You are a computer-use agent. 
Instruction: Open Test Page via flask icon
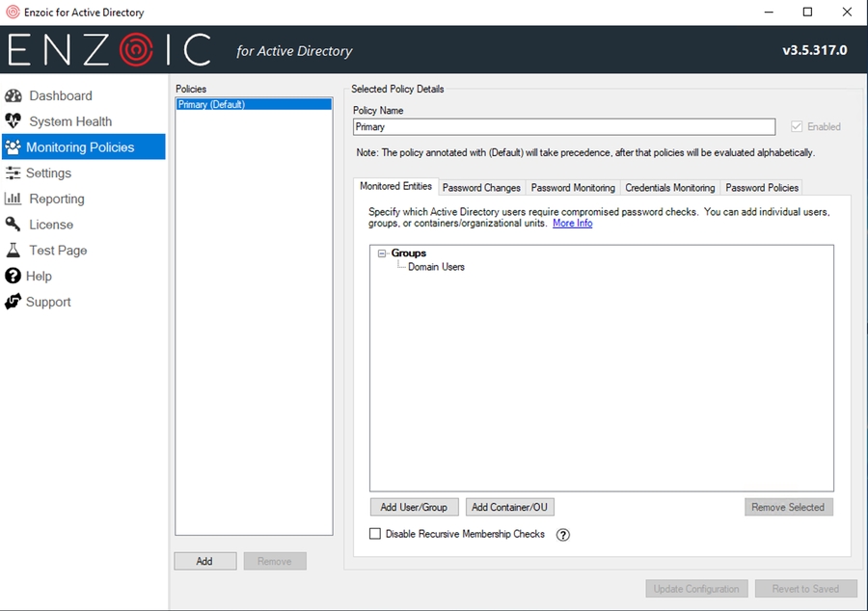14,251
